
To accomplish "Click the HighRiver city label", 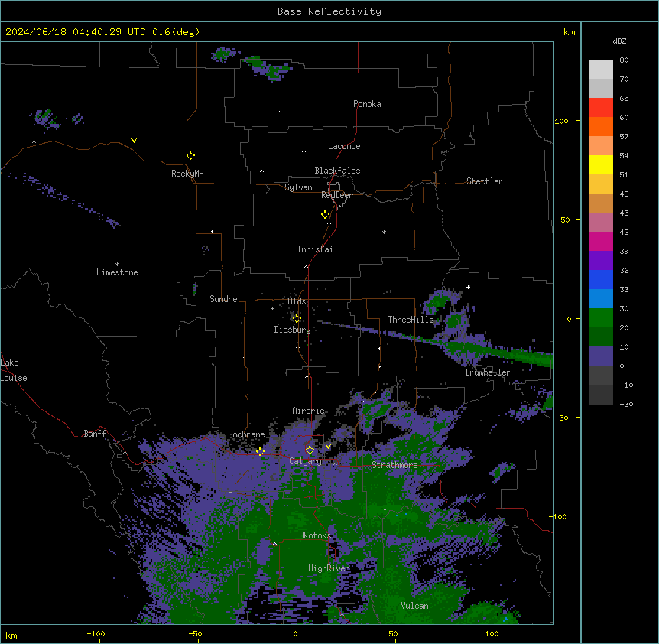I will pyautogui.click(x=329, y=568).
